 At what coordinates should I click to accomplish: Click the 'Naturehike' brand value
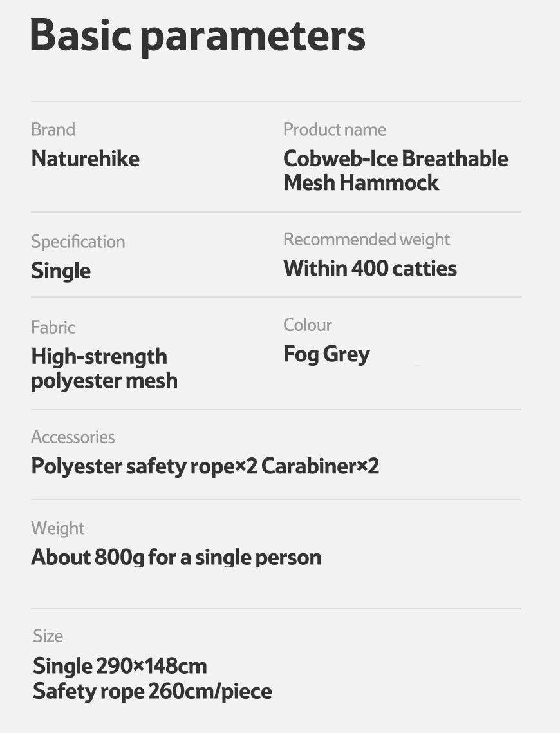[86, 158]
